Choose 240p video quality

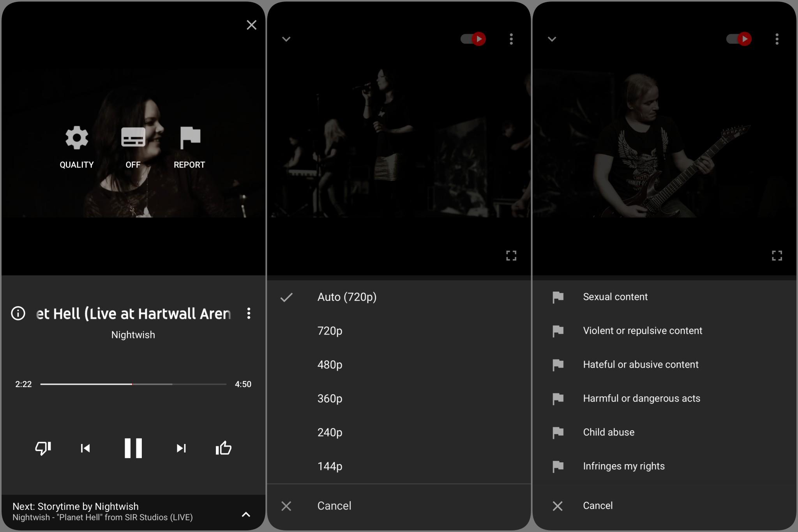tap(399, 433)
